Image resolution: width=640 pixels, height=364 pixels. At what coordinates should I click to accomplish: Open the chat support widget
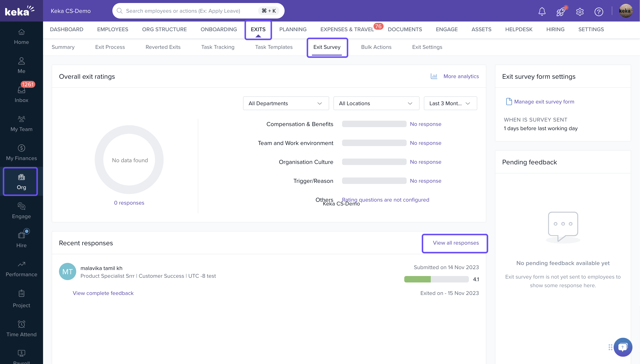[x=623, y=347]
